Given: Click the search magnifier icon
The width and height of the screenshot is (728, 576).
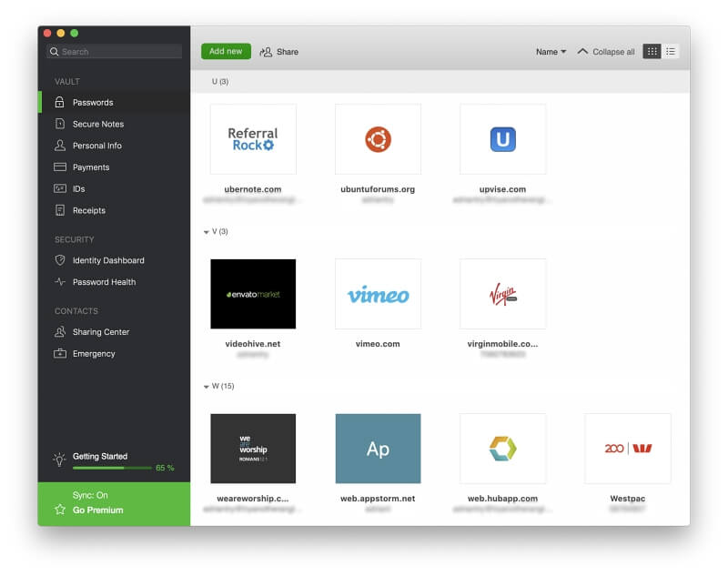Looking at the screenshot, I should click(x=54, y=52).
